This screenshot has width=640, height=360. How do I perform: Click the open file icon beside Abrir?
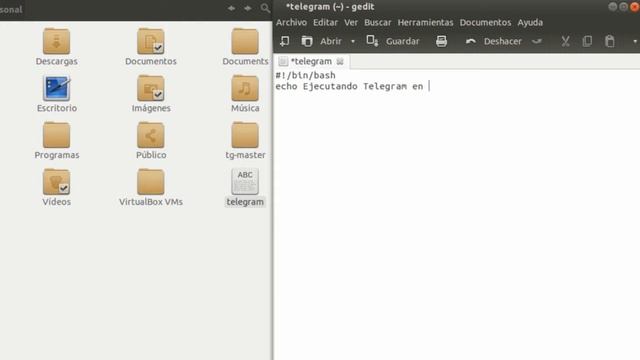307,41
